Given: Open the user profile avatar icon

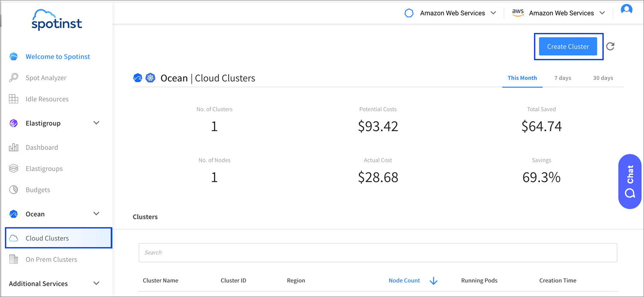Looking at the screenshot, I should (x=626, y=9).
